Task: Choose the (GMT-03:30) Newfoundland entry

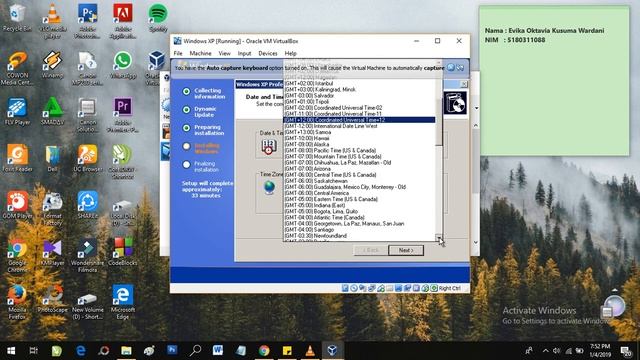Action: coord(359,236)
